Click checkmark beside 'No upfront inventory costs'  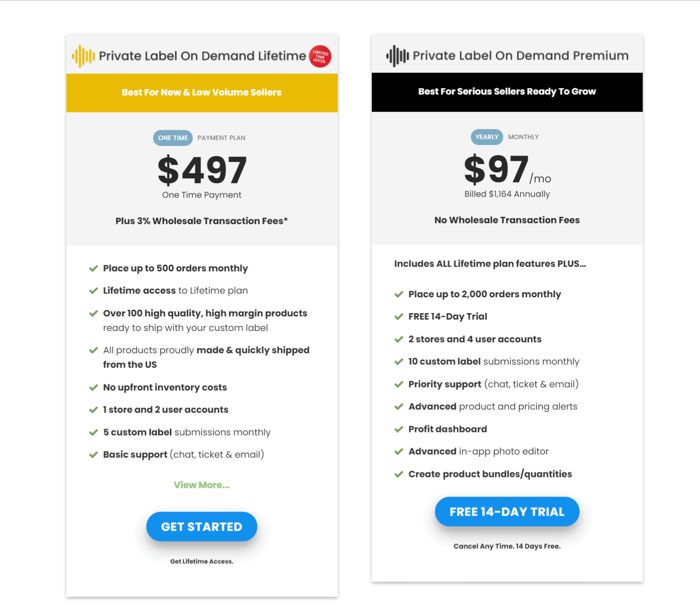(x=93, y=388)
